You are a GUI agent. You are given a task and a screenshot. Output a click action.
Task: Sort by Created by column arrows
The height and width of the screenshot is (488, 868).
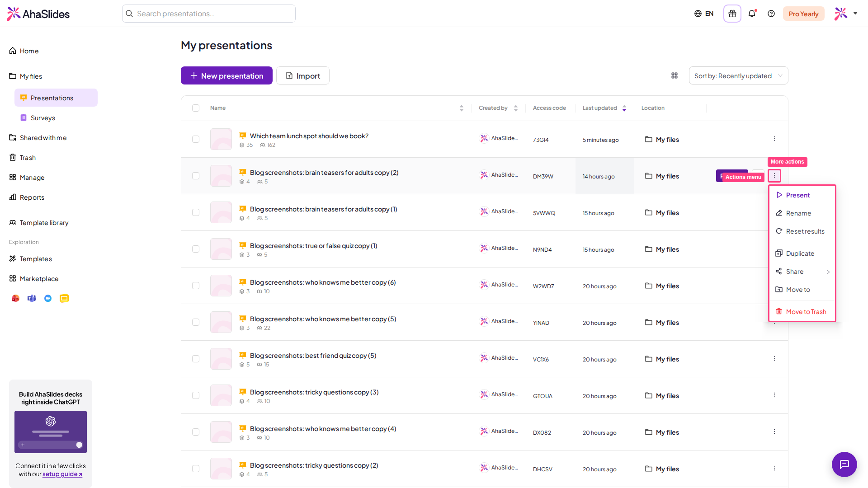(515, 108)
